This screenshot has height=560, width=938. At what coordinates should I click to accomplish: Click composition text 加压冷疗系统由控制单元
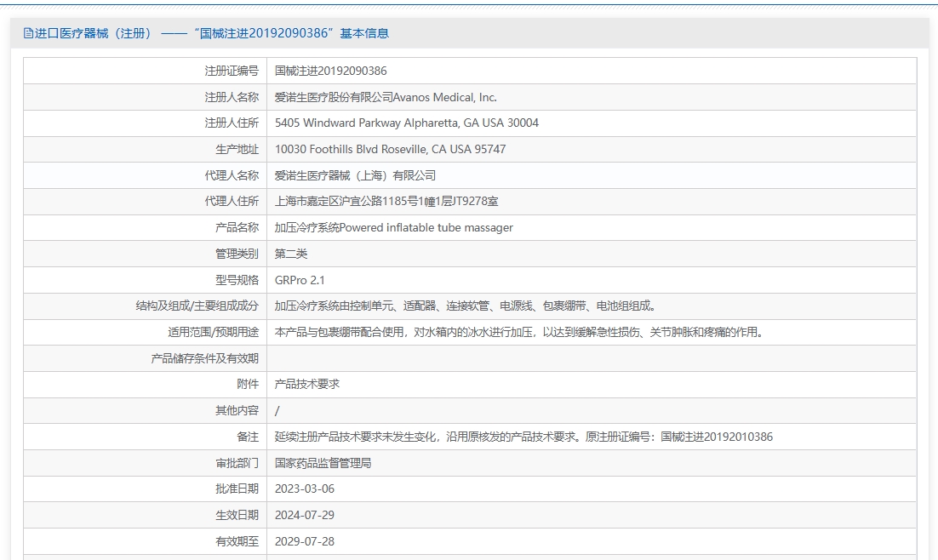click(466, 306)
